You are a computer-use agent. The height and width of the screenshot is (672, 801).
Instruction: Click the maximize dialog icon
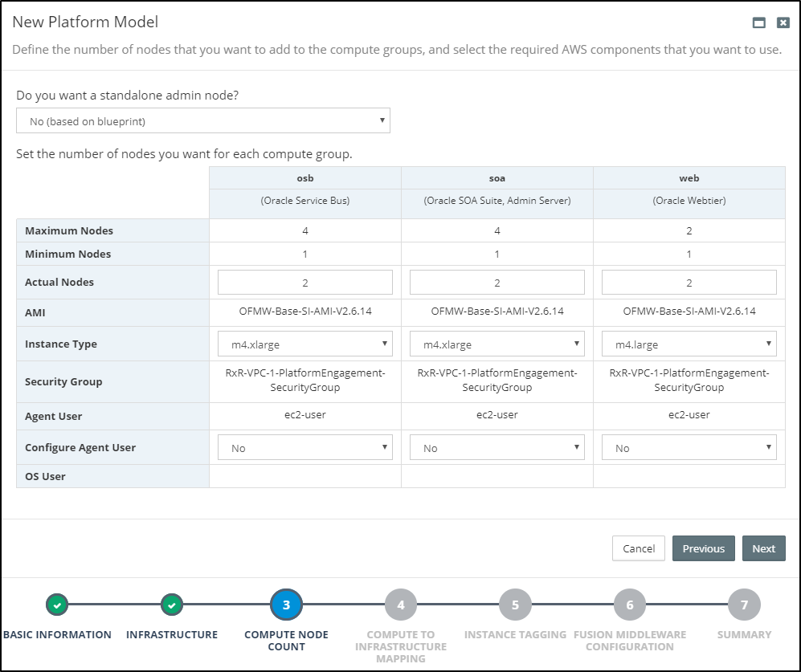[758, 22]
